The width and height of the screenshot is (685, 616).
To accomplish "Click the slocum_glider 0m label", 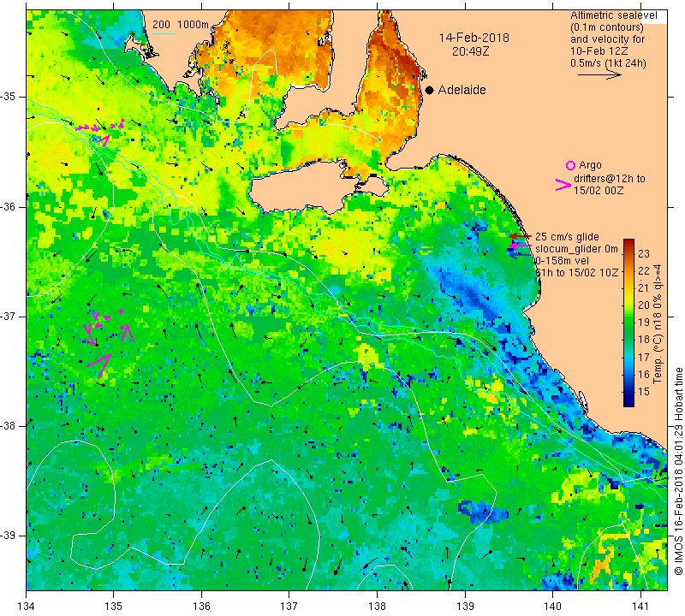I will point(576,249).
